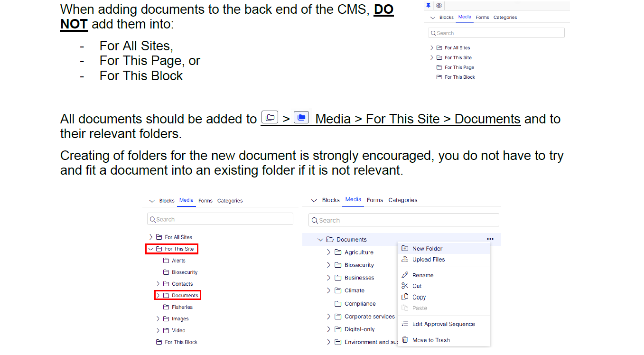Open the Businesses folder
The width and height of the screenshot is (644, 355).
[359, 278]
